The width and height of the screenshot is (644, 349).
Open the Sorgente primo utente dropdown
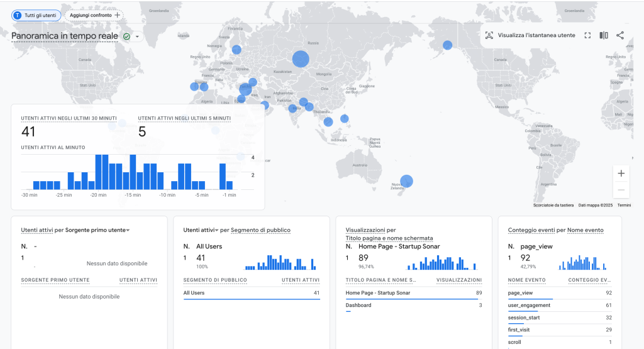coord(128,230)
